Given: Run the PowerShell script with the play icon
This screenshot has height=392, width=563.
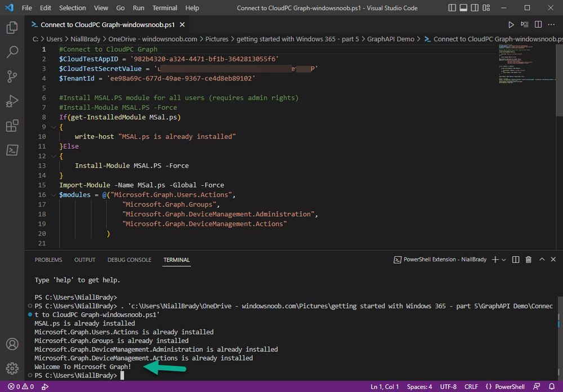Looking at the screenshot, I should click(511, 24).
